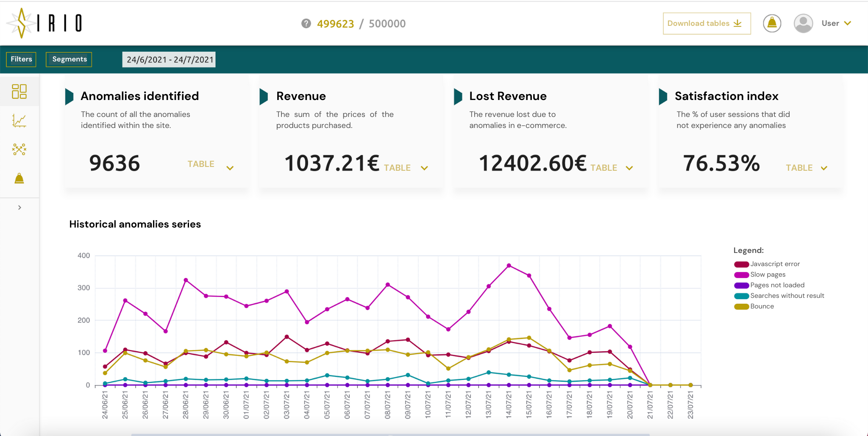Click the Searches without result legend label
The width and height of the screenshot is (868, 436).
click(x=787, y=296)
